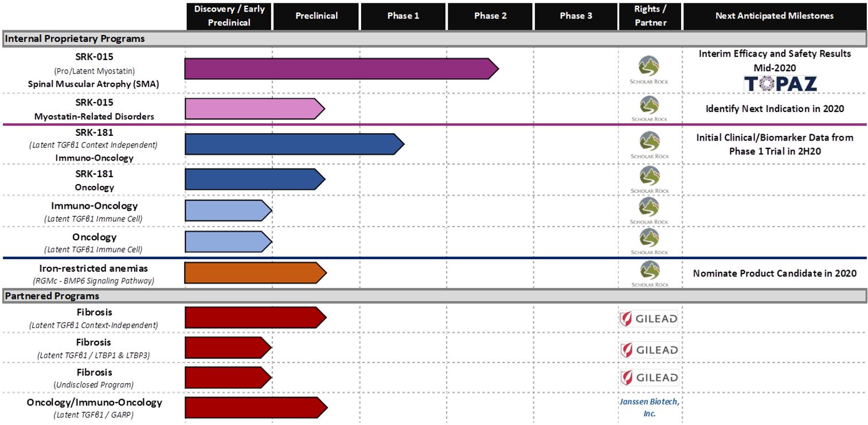Click Gilead logo for Undisclosed Program fibrosis
This screenshot has width=868, height=425.
tap(649, 377)
